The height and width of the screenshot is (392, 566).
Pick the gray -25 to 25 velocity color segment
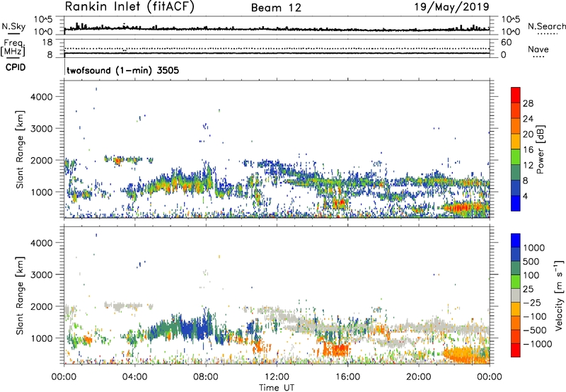tap(516, 295)
